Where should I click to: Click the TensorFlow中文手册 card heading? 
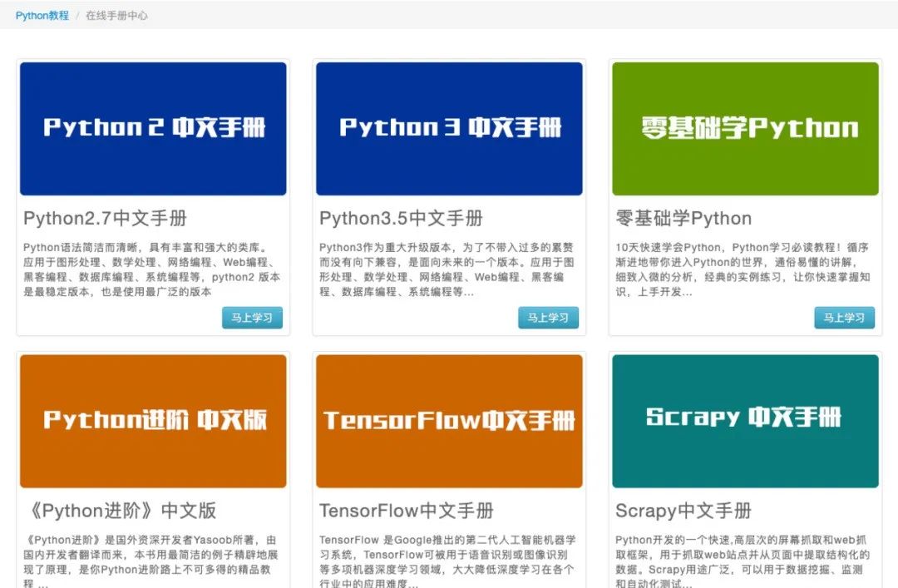(407, 511)
